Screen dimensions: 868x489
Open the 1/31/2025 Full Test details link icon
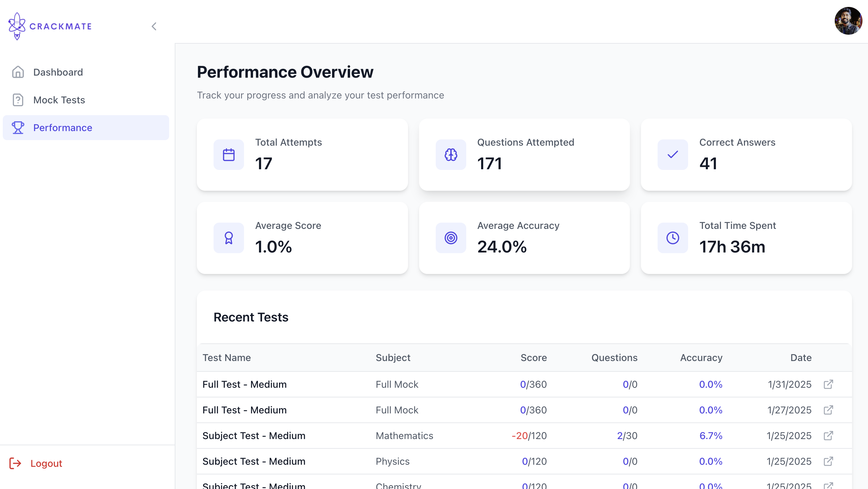(828, 384)
